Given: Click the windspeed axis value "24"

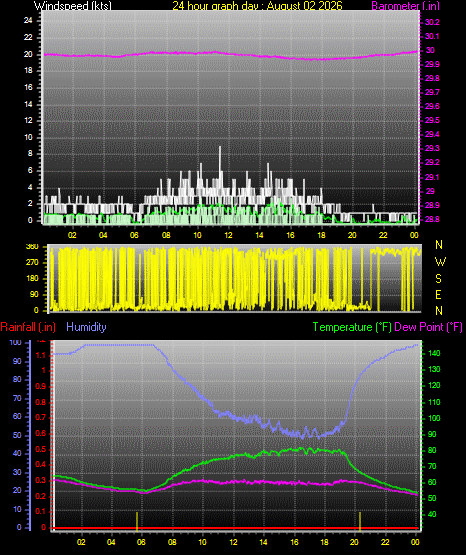Looking at the screenshot, I should (x=28, y=21).
